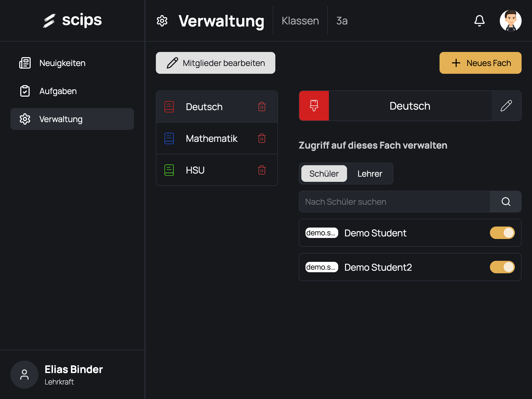The height and width of the screenshot is (399, 532).
Task: Go to Aufgaben in sidebar
Action: (x=58, y=91)
